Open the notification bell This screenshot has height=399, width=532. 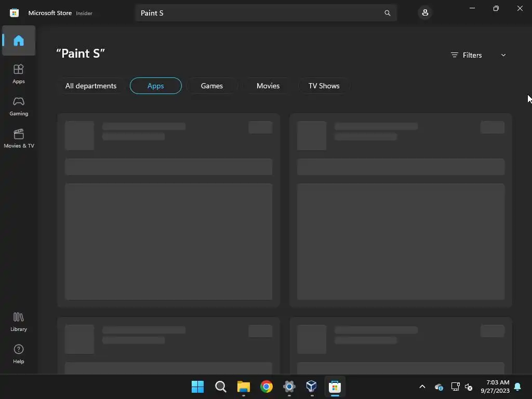click(517, 387)
